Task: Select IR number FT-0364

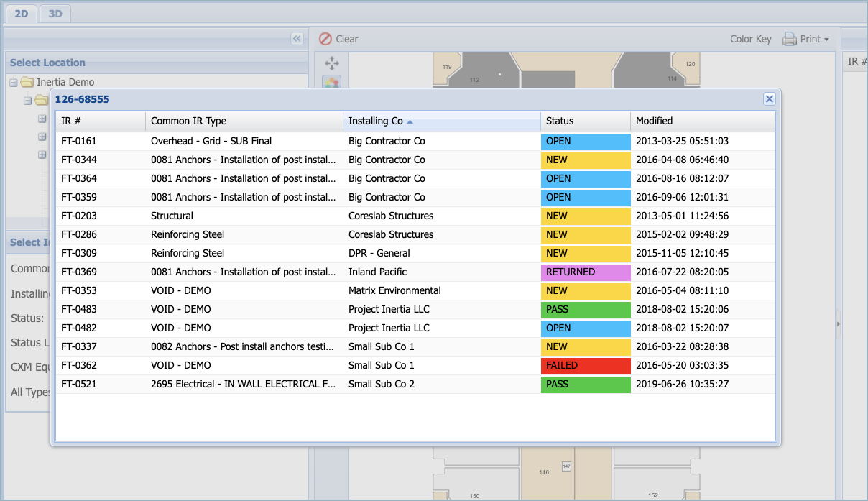Action: point(79,178)
